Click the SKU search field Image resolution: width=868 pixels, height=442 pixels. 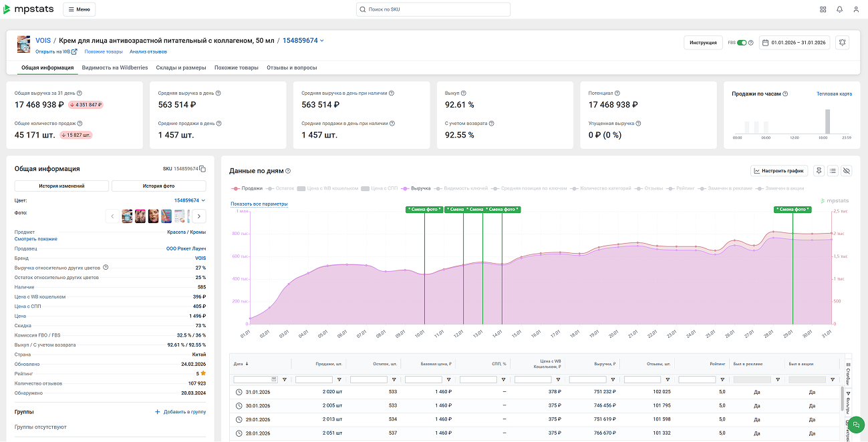click(433, 9)
